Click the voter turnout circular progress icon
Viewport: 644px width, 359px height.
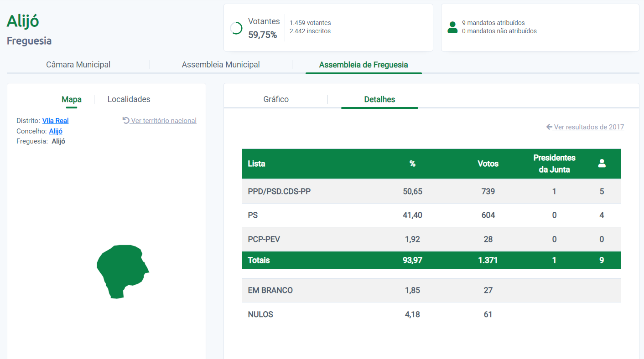coord(236,28)
